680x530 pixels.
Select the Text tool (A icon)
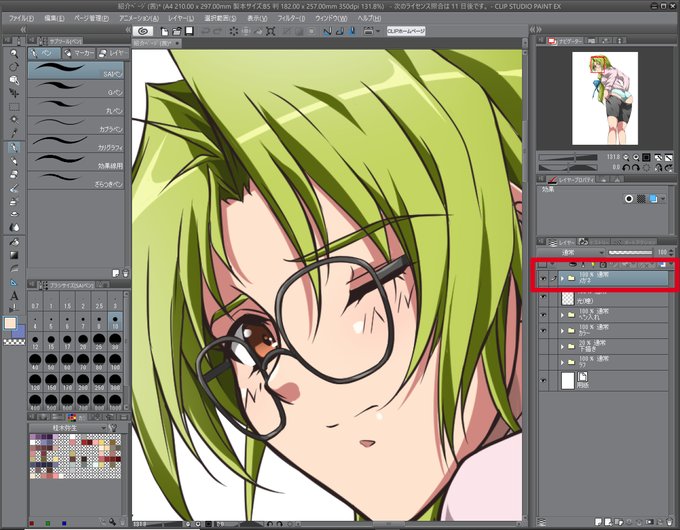(14, 296)
